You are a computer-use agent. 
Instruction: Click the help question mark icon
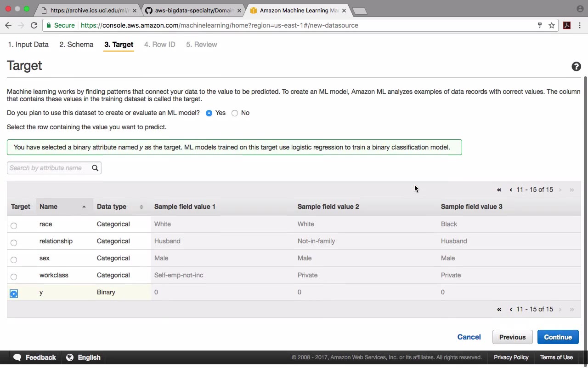tap(576, 67)
